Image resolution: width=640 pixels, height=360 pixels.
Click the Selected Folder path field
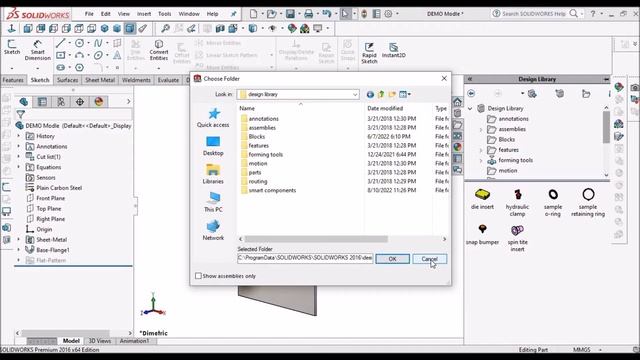pos(305,258)
